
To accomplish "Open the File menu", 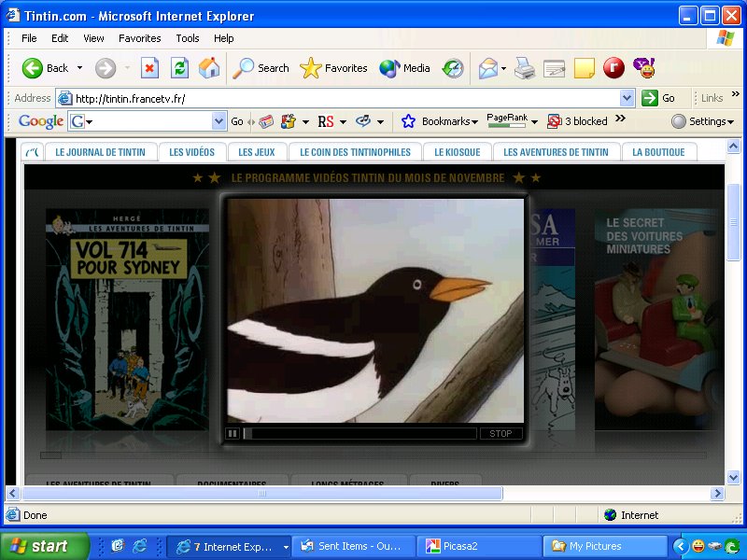I will pyautogui.click(x=29, y=38).
